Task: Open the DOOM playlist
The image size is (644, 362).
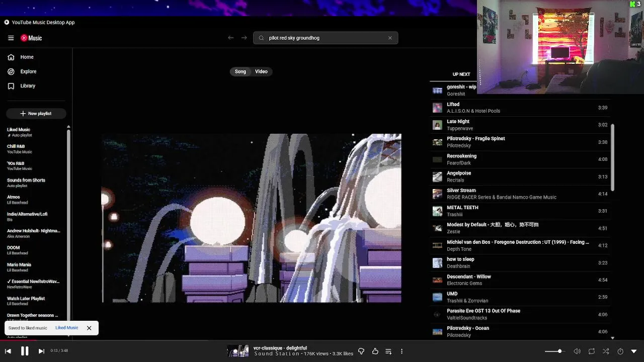Action: (x=33, y=250)
